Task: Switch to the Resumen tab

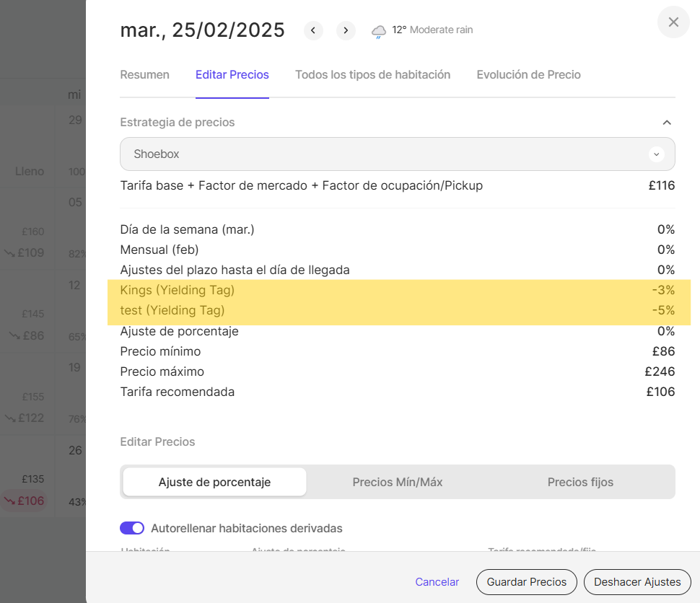Action: click(144, 75)
